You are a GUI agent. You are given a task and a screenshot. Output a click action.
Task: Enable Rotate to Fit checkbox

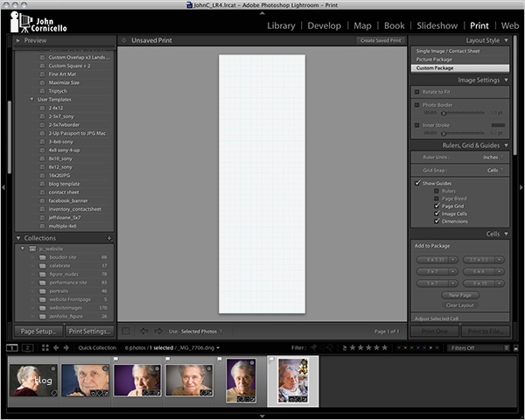coord(416,92)
